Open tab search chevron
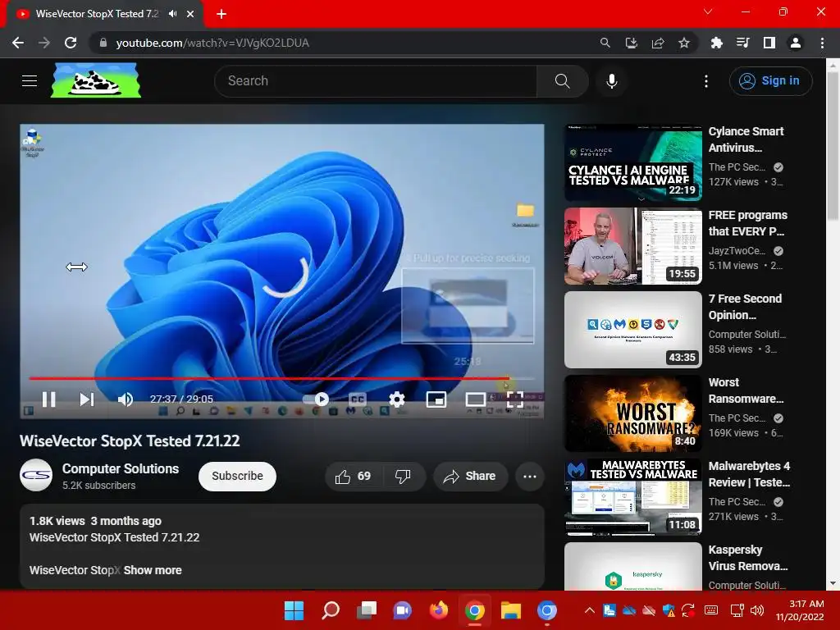This screenshot has height=630, width=840. point(708,11)
